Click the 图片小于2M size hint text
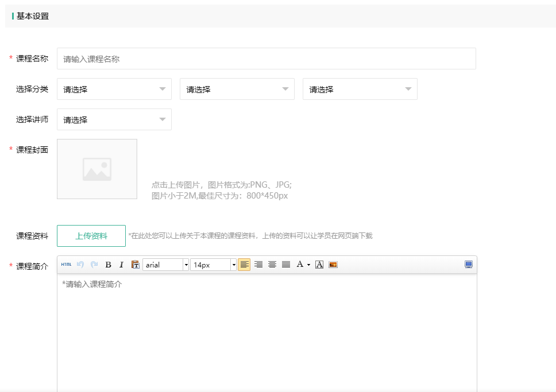Image resolution: width=556 pixels, height=392 pixels. click(x=219, y=196)
